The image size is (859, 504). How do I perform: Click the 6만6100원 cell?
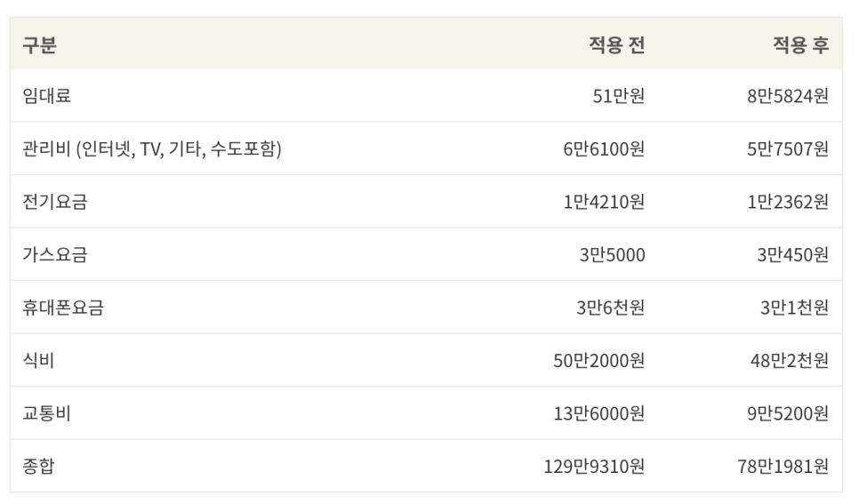[605, 148]
